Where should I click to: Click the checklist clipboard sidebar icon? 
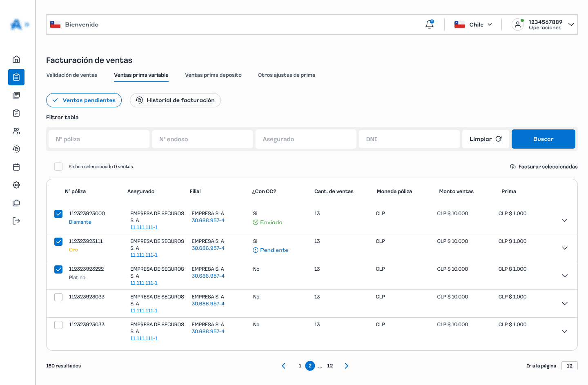click(16, 113)
